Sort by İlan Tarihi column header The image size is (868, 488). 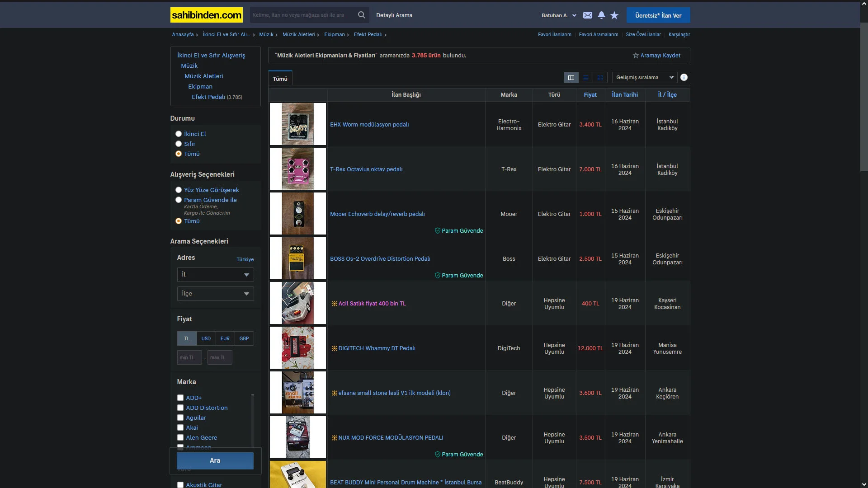625,94
